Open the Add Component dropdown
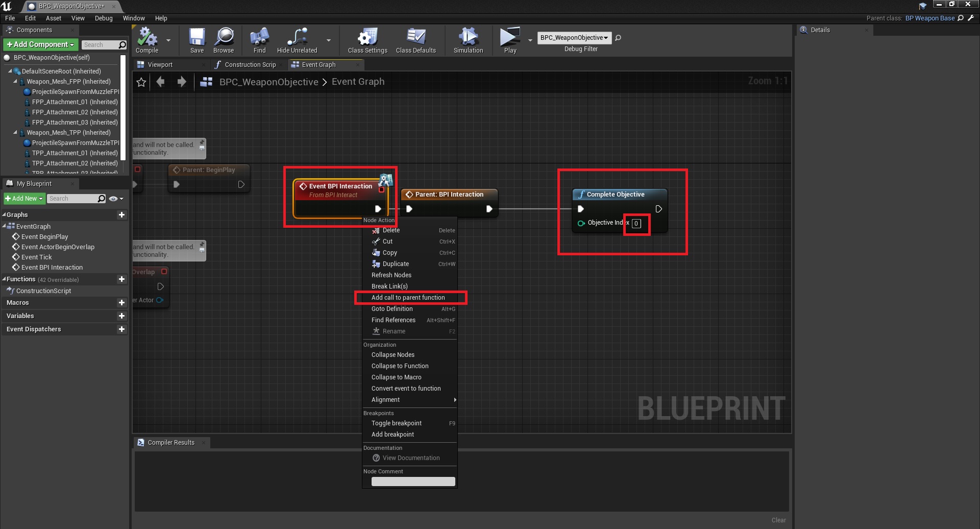Screen dimensions: 980x529 [41, 45]
